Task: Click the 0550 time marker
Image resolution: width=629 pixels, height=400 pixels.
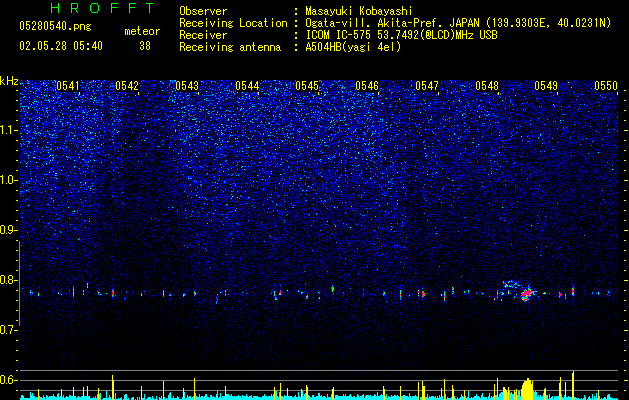Action: [x=606, y=86]
